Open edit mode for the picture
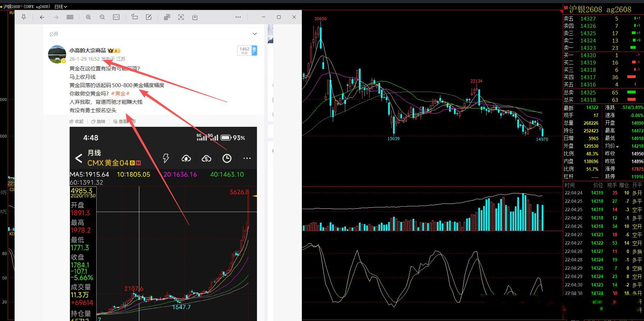The height and width of the screenshot is (321, 644). (x=149, y=17)
